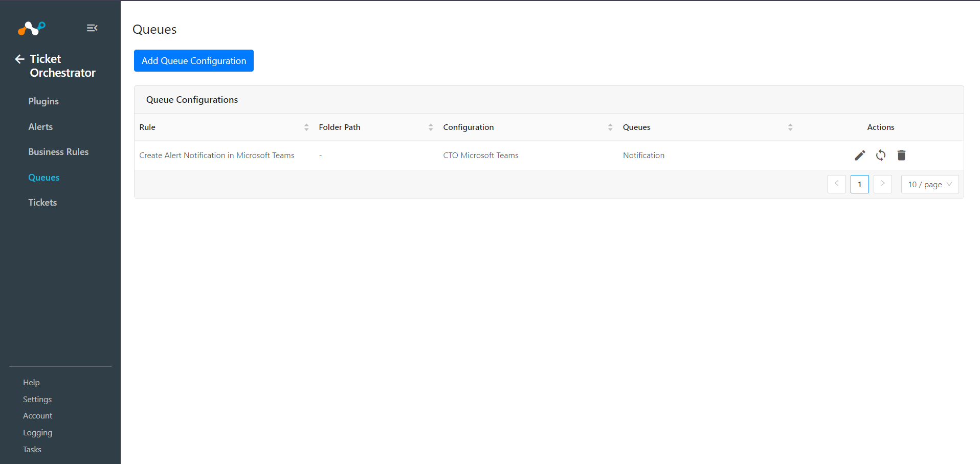Sort table by Configuration column
Viewport: 980px width, 464px height.
(x=610, y=127)
